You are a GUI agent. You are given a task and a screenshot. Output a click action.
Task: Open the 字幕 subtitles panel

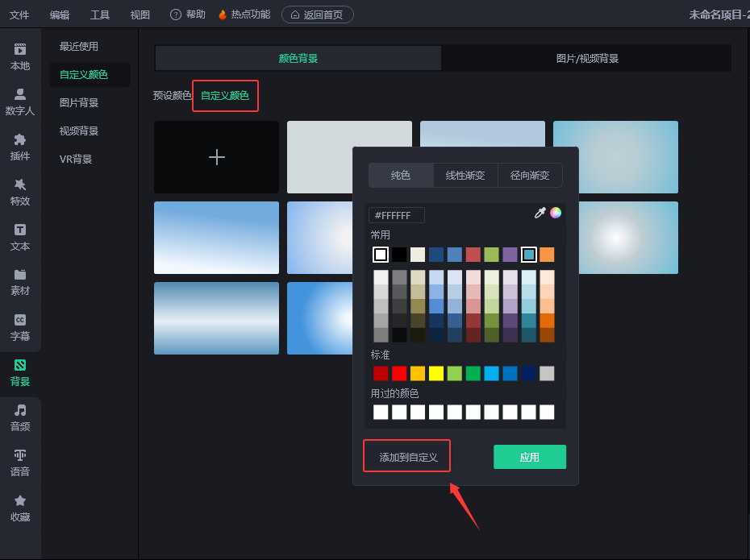[20, 327]
